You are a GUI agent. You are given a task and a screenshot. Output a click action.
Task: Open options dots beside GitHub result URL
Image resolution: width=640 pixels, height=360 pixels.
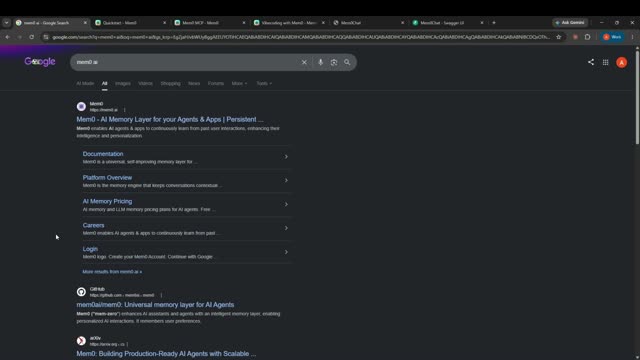click(x=161, y=295)
